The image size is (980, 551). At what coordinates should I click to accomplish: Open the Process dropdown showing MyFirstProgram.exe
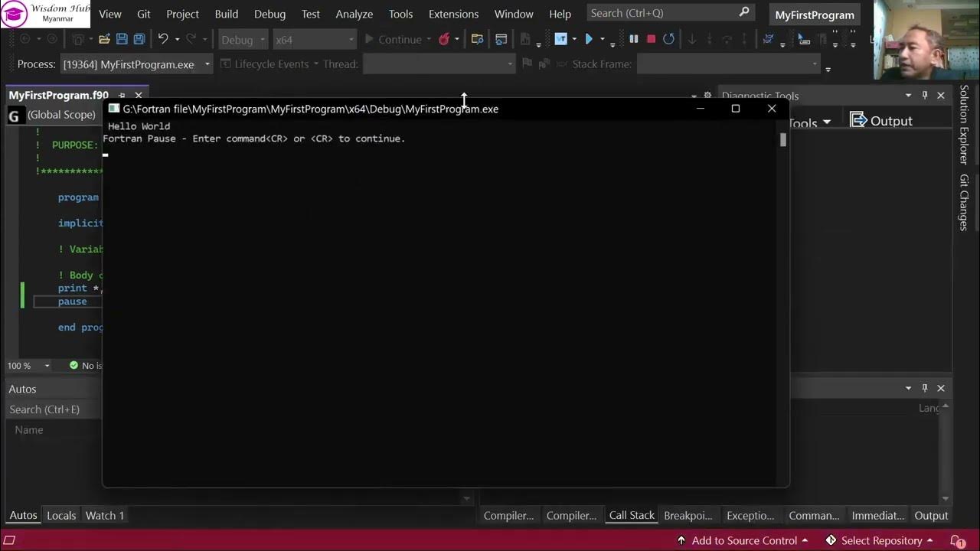pos(137,64)
